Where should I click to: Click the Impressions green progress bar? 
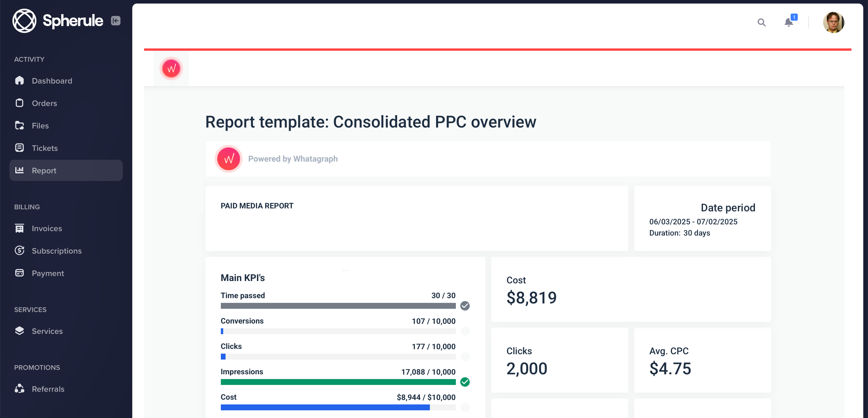pyautogui.click(x=338, y=382)
